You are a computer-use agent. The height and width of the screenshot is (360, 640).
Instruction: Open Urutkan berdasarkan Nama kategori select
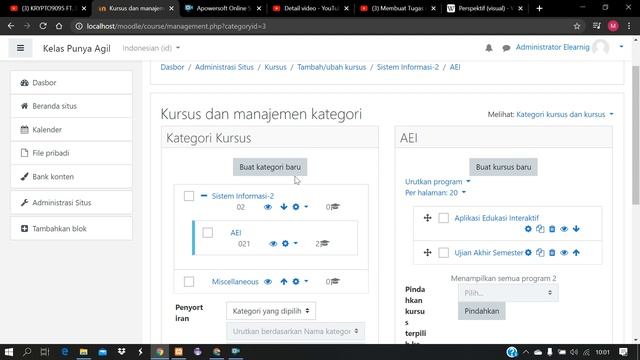[x=296, y=331]
